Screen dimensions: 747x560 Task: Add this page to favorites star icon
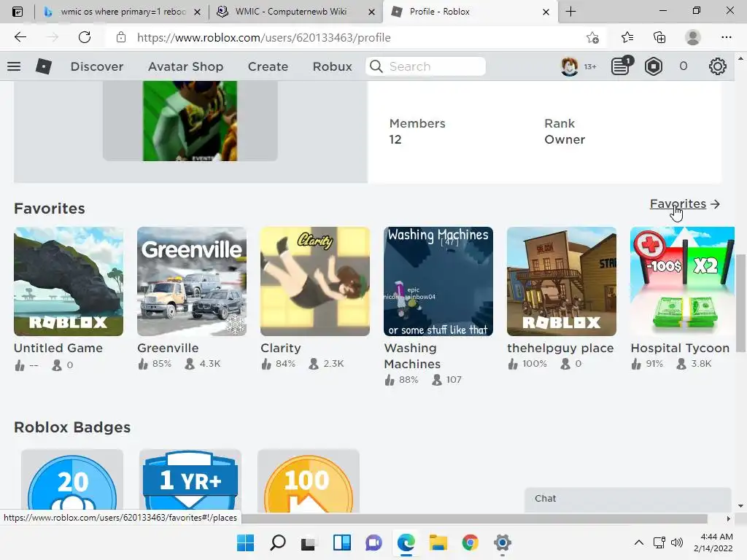click(x=592, y=37)
